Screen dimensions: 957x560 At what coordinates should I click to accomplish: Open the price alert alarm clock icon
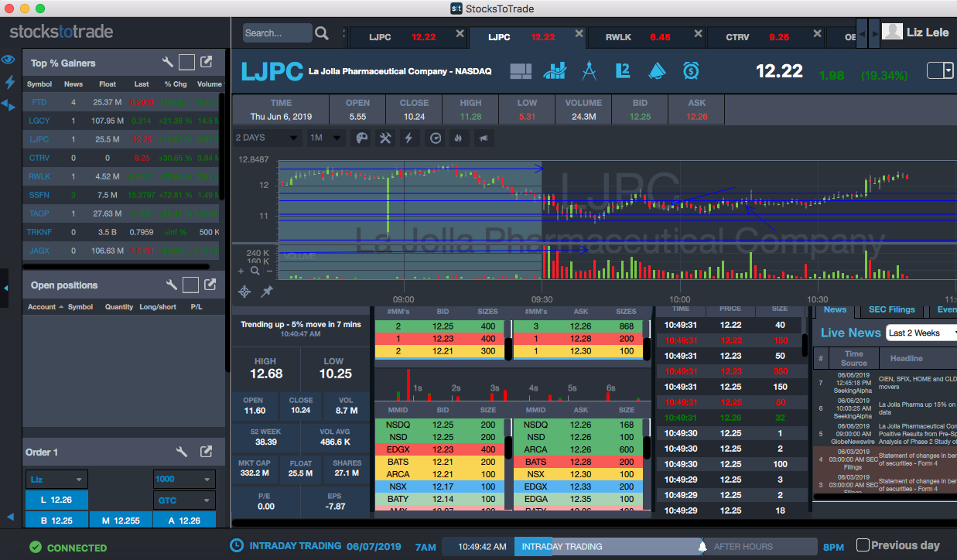point(691,71)
